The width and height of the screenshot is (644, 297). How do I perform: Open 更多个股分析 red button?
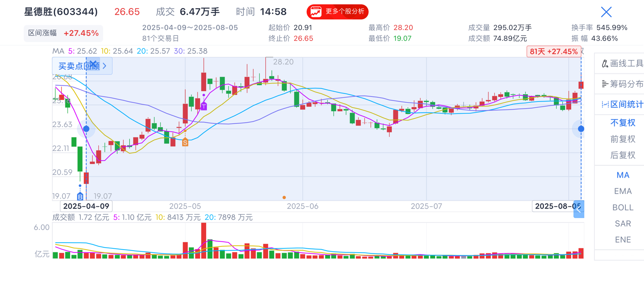tap(337, 12)
